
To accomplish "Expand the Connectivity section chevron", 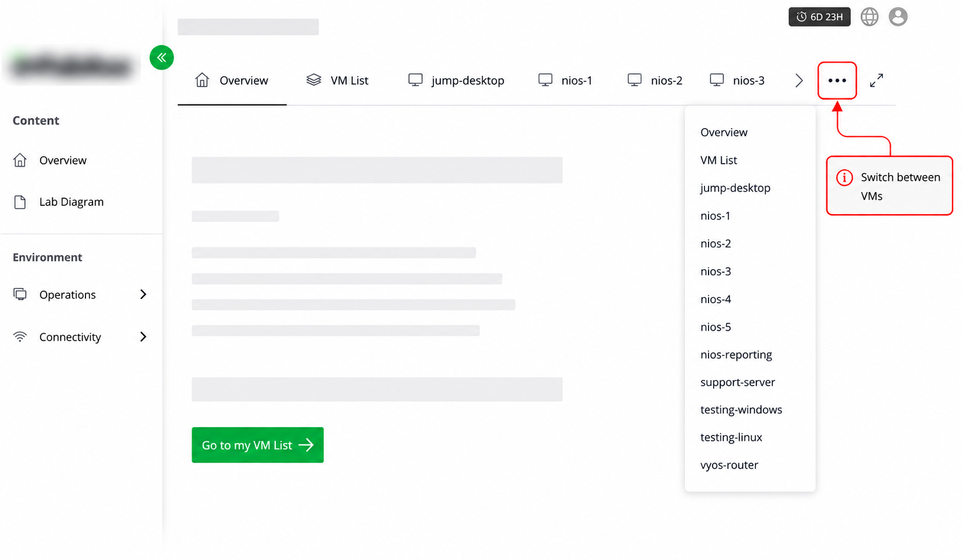I will tap(143, 336).
